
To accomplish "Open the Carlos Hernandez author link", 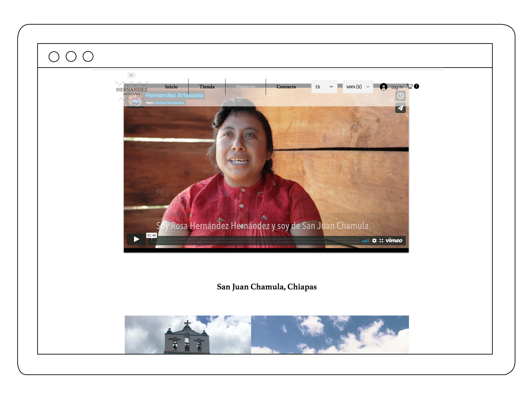I will tap(169, 103).
